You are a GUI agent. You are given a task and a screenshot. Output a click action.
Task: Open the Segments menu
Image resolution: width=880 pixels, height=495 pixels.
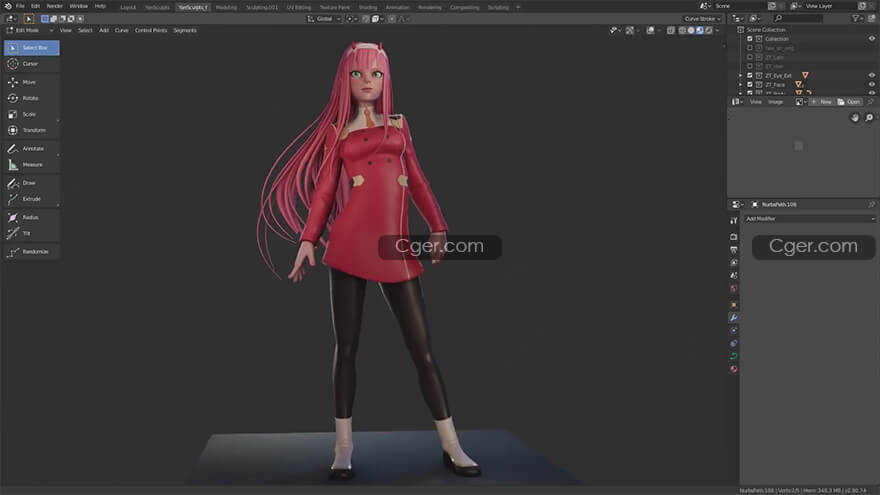click(x=185, y=30)
